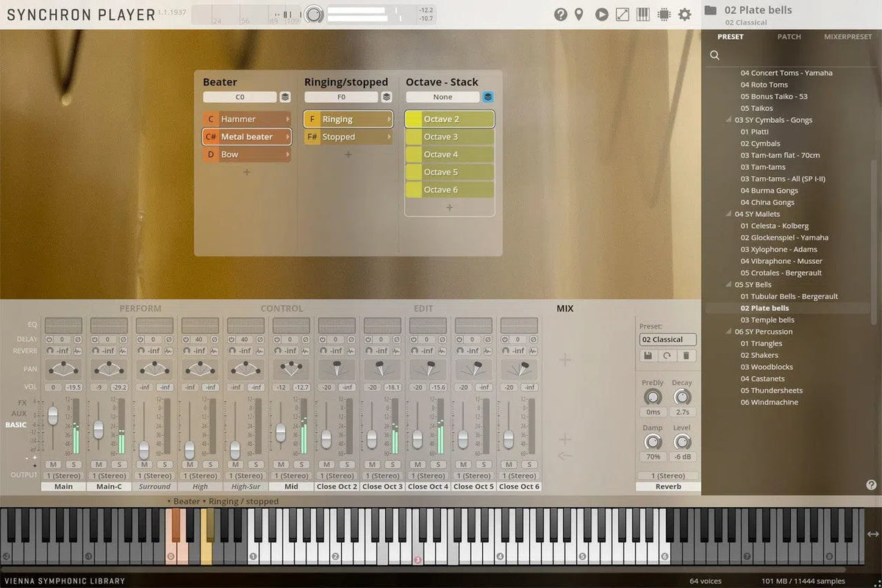882x588 pixels.
Task: Collapse the 04 SY Mallets folder
Action: tap(729, 214)
